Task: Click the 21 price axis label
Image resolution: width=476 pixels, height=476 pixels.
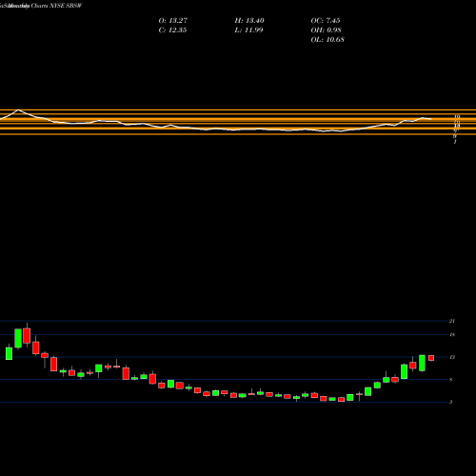Action: pyautogui.click(x=452, y=321)
